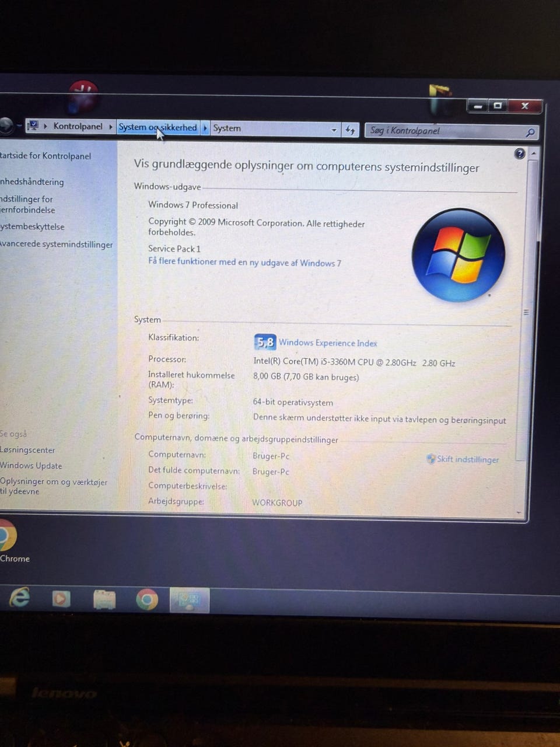This screenshot has height=747, width=560.
Task: Click the Windows logo image
Action: click(x=458, y=255)
